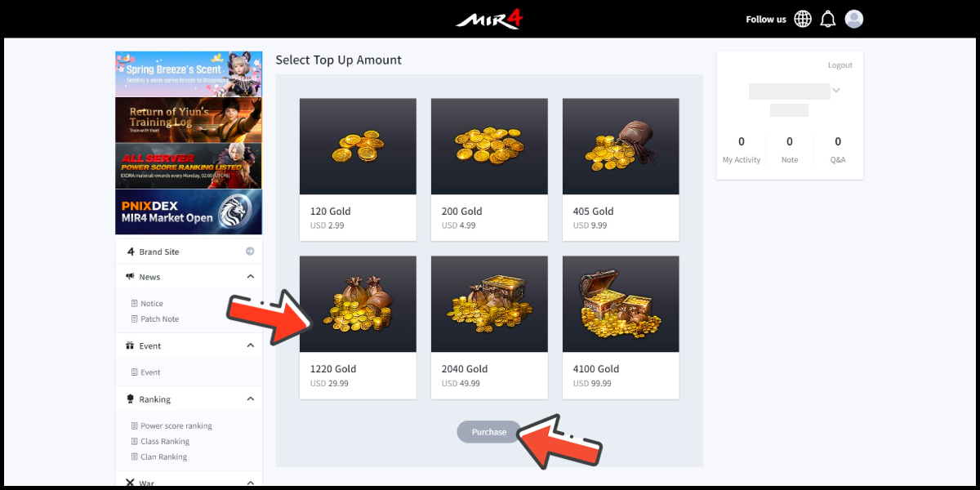Screen dimensions: 980x490
Task: Click the Ranking trophy icon
Action: 130,399
